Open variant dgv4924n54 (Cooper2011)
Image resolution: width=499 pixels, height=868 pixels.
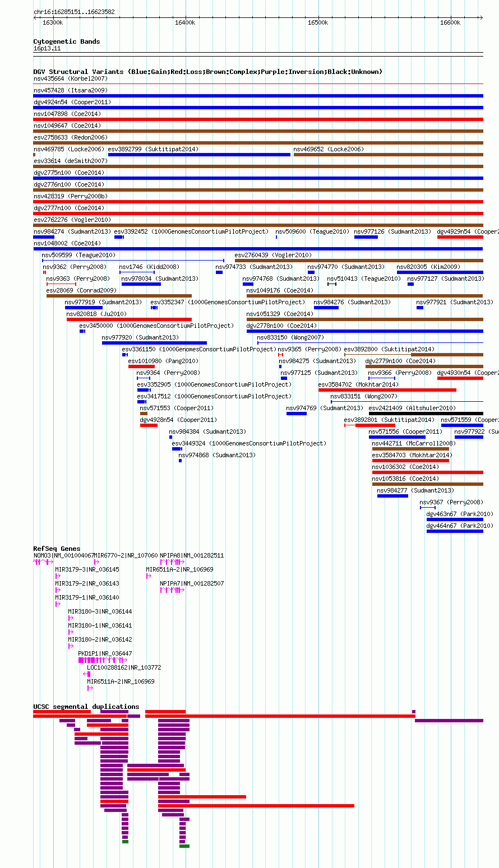(72, 102)
